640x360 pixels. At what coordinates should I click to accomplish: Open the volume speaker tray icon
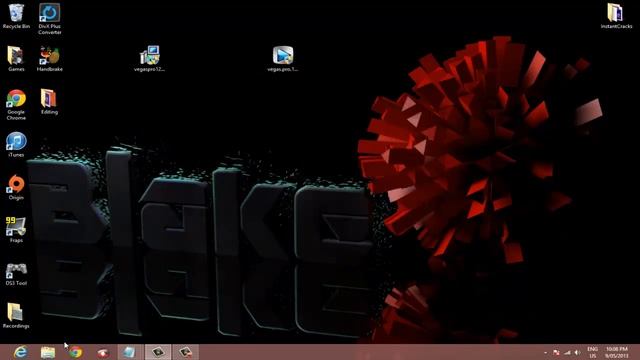click(x=577, y=352)
